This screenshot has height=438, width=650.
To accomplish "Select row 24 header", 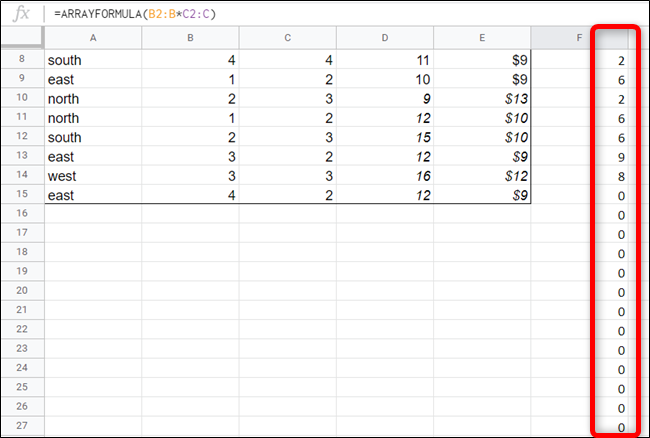I will pyautogui.click(x=22, y=368).
